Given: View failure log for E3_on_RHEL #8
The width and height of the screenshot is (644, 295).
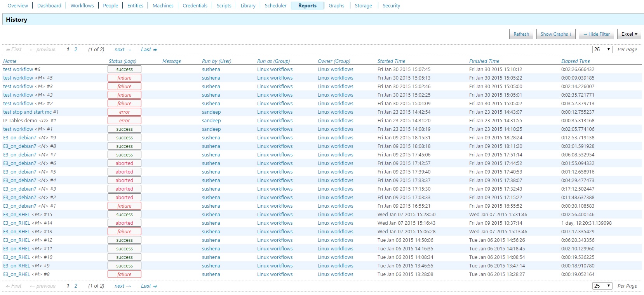Looking at the screenshot, I should tap(124, 274).
